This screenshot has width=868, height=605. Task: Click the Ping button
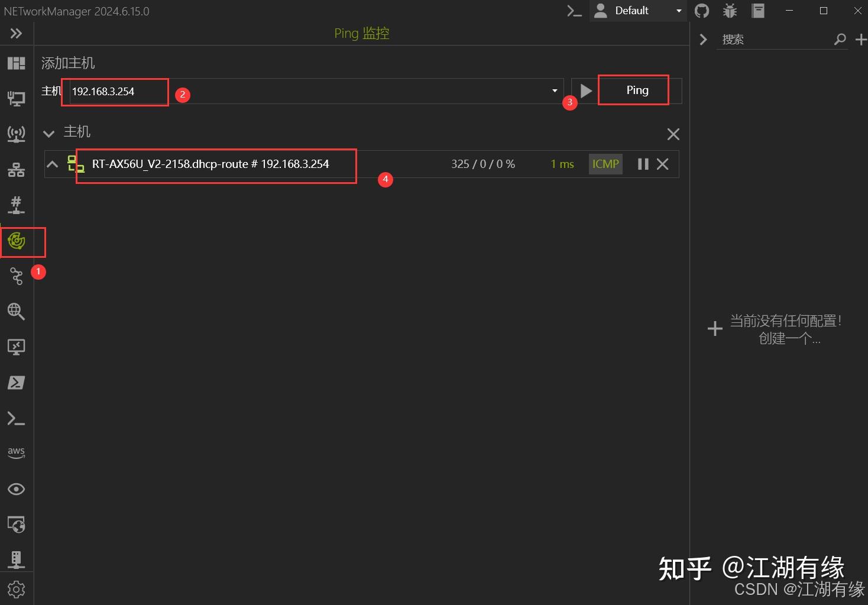pyautogui.click(x=636, y=90)
